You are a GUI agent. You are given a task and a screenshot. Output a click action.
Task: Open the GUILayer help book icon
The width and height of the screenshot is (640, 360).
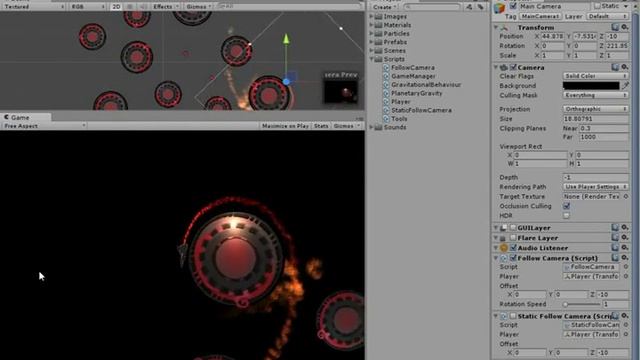(615, 227)
